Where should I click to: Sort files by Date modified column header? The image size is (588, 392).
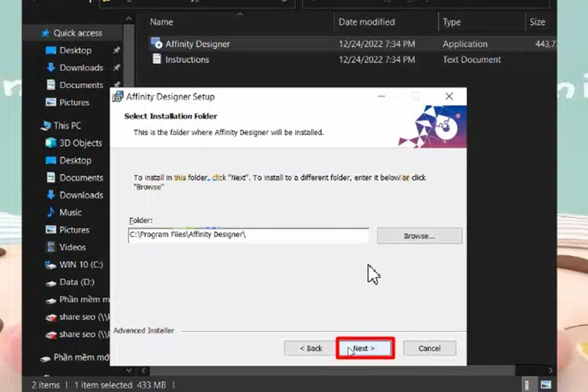click(x=367, y=22)
